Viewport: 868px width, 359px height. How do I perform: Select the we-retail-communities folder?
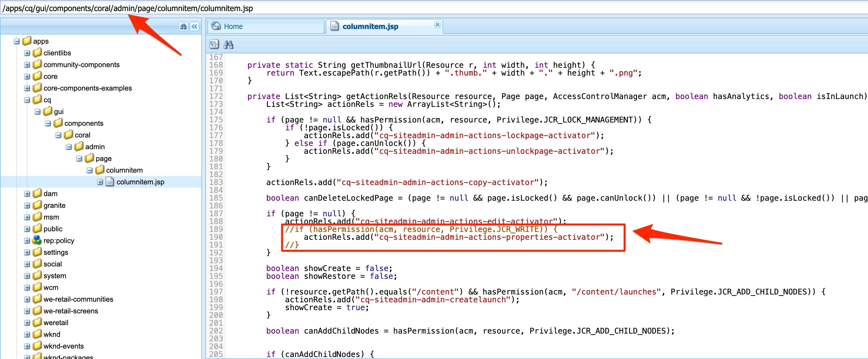pyautogui.click(x=78, y=299)
